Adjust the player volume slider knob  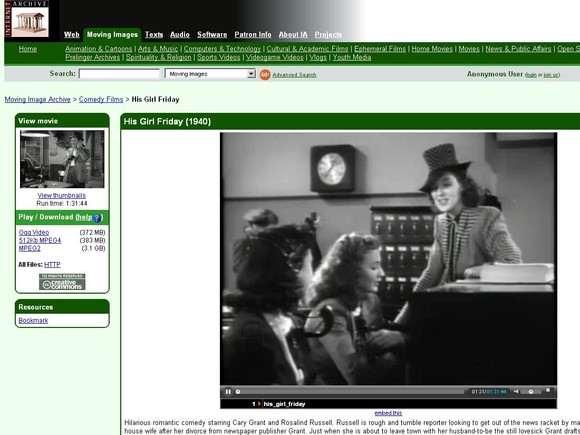(x=531, y=391)
